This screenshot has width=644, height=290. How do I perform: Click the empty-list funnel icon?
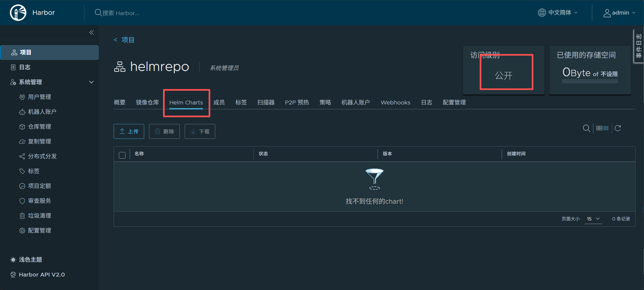coord(374,179)
